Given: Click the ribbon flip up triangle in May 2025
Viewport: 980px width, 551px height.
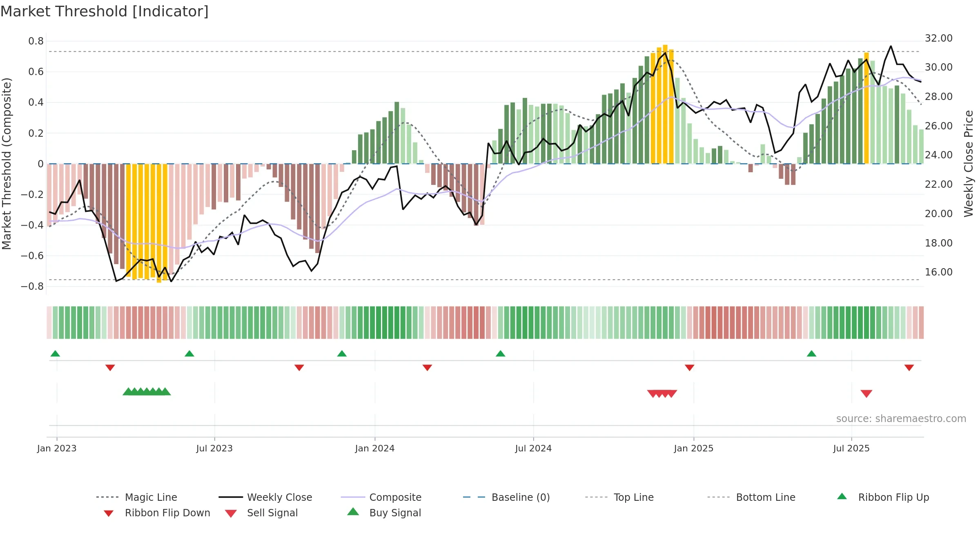Looking at the screenshot, I should [811, 353].
